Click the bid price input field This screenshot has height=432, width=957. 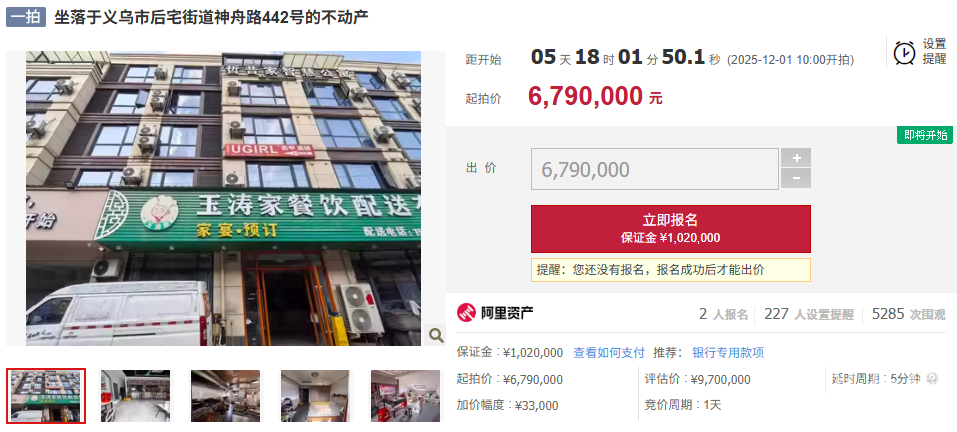[x=655, y=169]
